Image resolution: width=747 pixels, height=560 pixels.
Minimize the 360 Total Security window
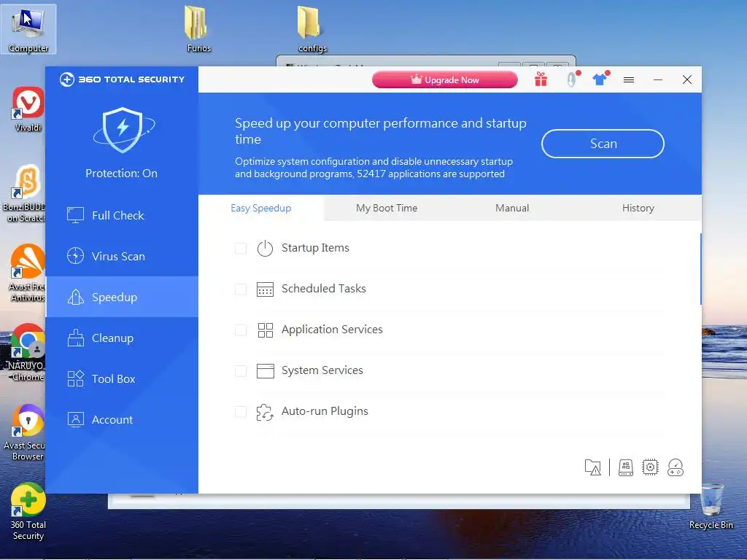pyautogui.click(x=658, y=80)
